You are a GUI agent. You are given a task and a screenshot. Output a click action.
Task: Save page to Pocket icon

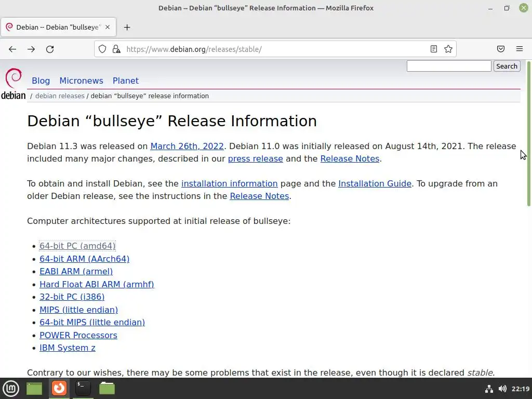click(x=501, y=49)
